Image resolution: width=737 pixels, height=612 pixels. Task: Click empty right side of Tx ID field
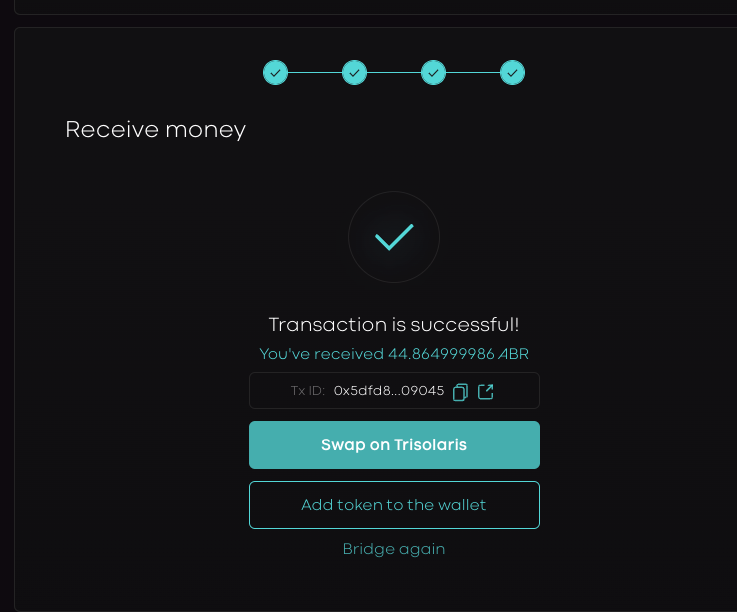(x=517, y=392)
